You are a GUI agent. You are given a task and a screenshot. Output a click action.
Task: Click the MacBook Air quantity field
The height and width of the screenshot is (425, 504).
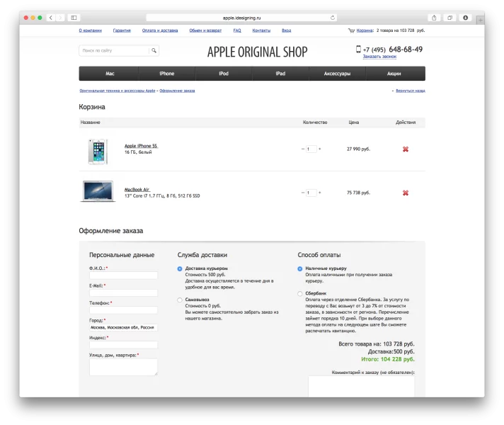(x=311, y=193)
